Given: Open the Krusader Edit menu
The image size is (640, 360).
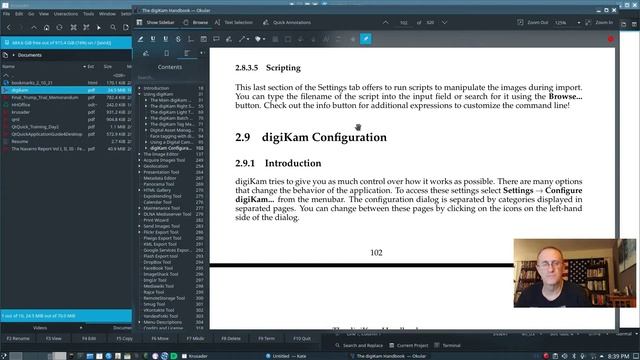Looking at the screenshot, I should [19, 14].
